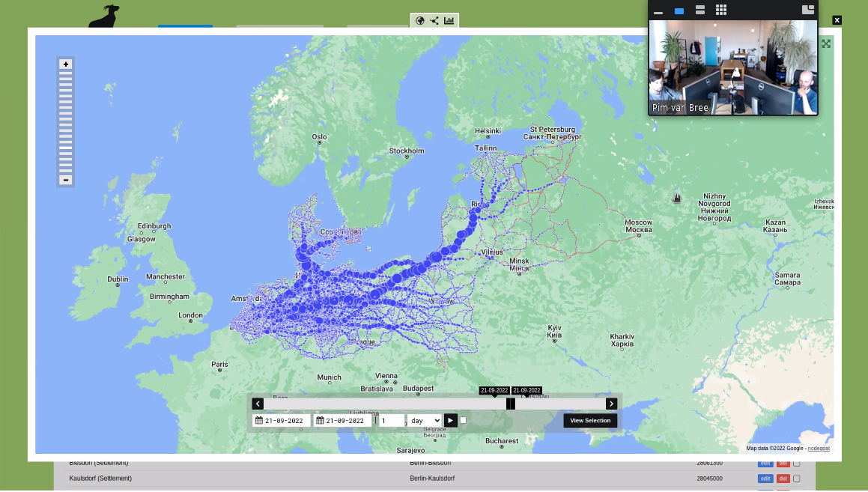Tick the Kaulsdorf (Settlement) row checkbox

(797, 479)
